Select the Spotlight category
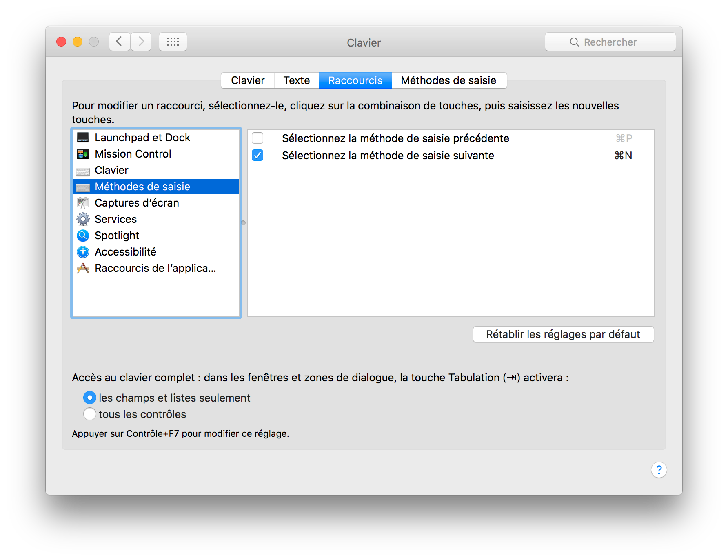This screenshot has width=728, height=560. pyautogui.click(x=156, y=236)
